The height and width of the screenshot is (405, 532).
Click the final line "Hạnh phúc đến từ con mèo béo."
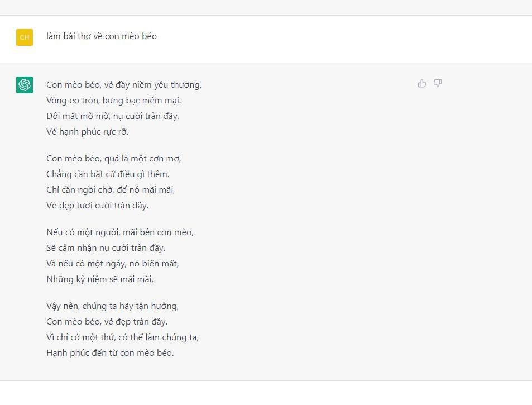tap(110, 353)
